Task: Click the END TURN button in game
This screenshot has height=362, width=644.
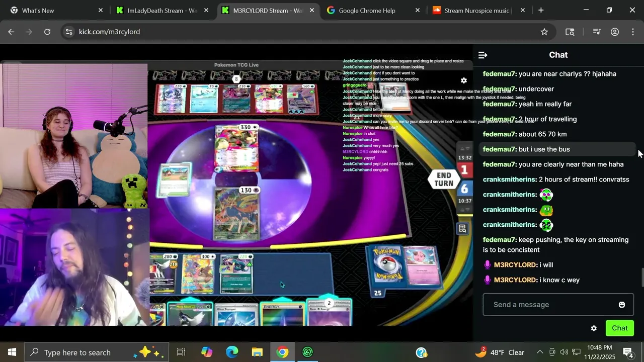Action: [x=443, y=179]
